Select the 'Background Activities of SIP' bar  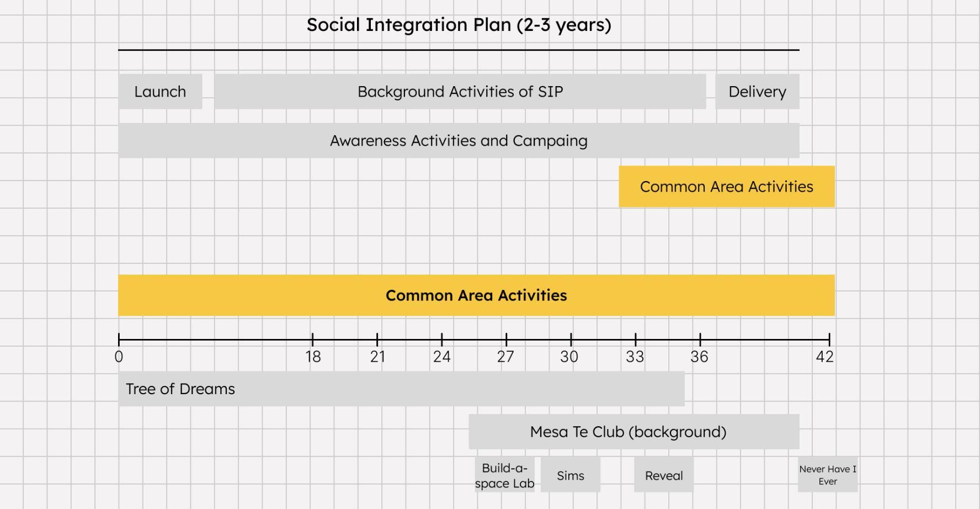(460, 92)
